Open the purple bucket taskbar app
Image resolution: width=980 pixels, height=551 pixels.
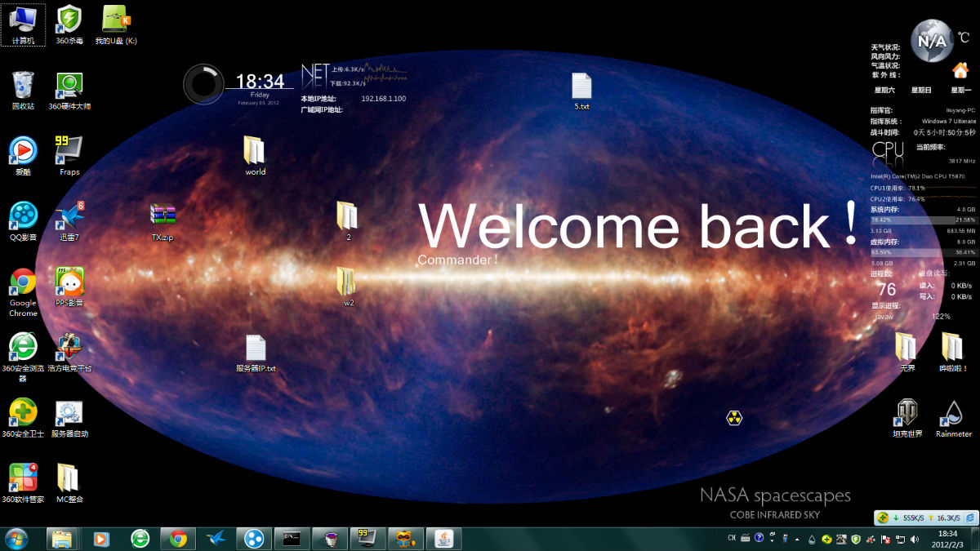pos(330,539)
